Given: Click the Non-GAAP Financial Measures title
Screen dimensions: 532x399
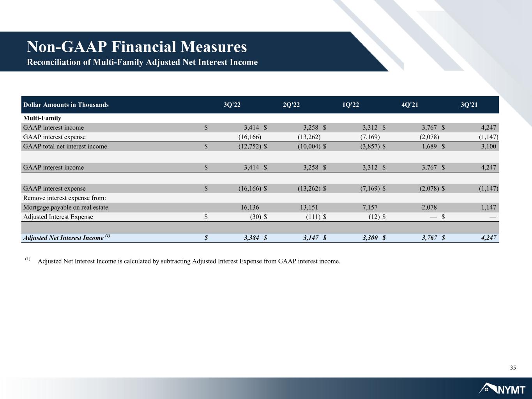Looking at the screenshot, I should 137,47.
